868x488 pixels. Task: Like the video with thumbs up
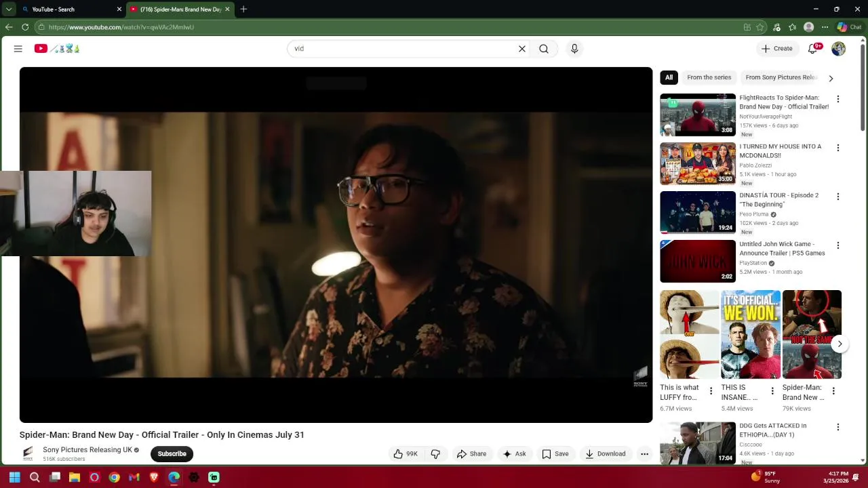[x=406, y=454]
